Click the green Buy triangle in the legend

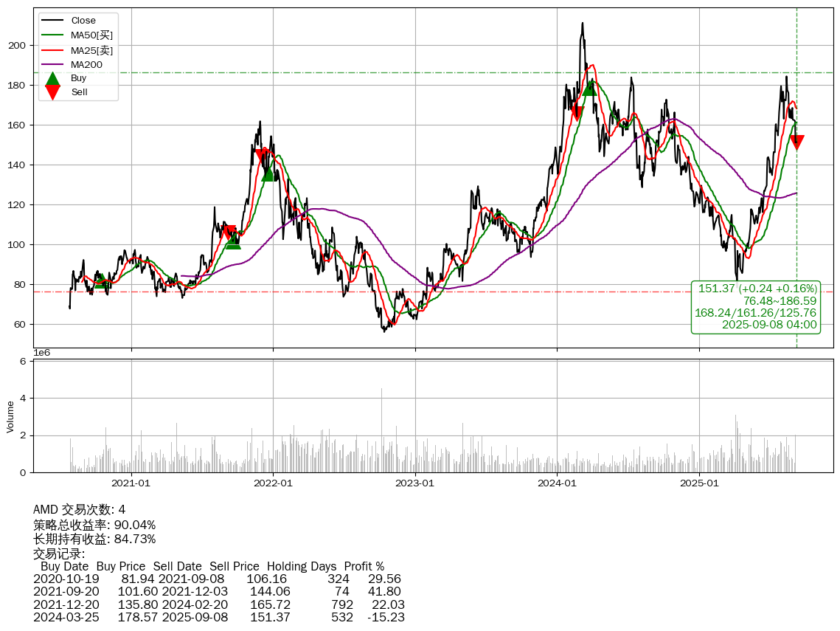[52, 79]
